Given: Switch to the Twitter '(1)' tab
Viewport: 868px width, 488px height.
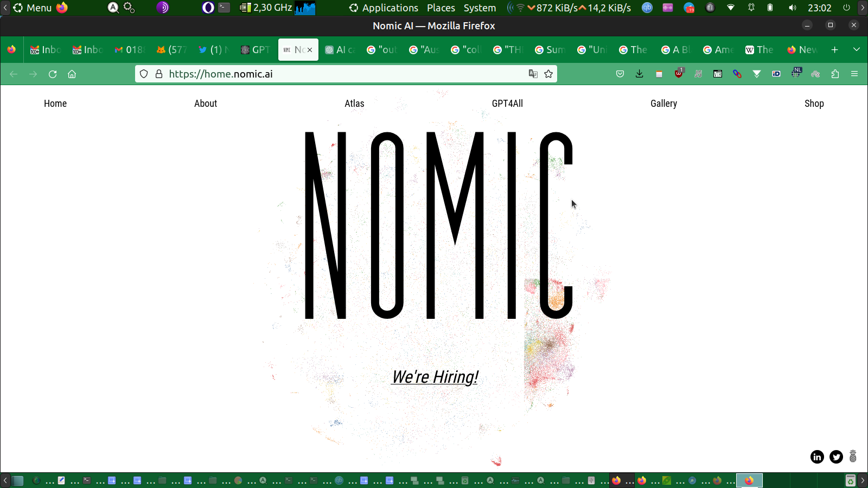Looking at the screenshot, I should [213, 50].
